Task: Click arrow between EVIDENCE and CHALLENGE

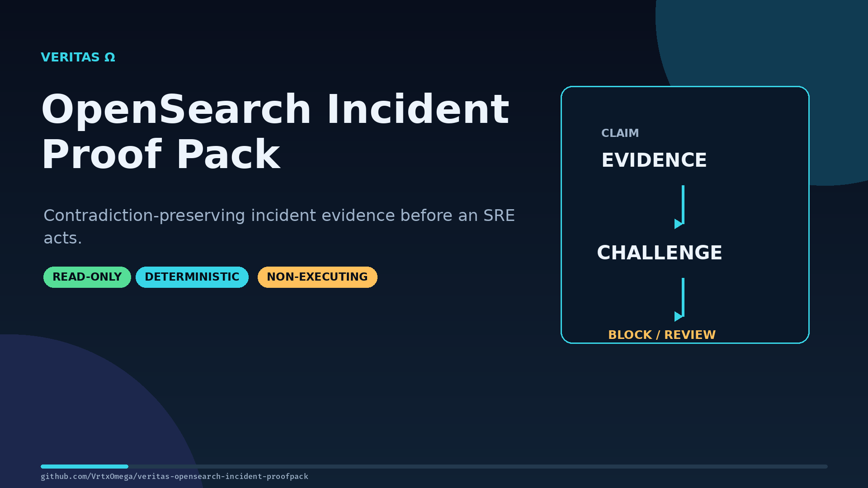Action: (x=680, y=207)
